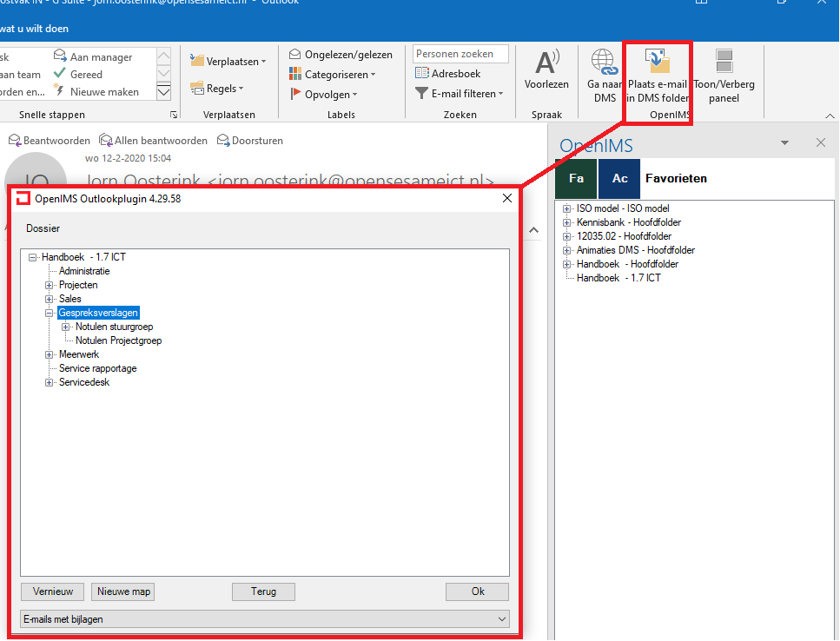Expand the quick steps gallery arrow
The width and height of the screenshot is (840, 641).
tap(164, 91)
